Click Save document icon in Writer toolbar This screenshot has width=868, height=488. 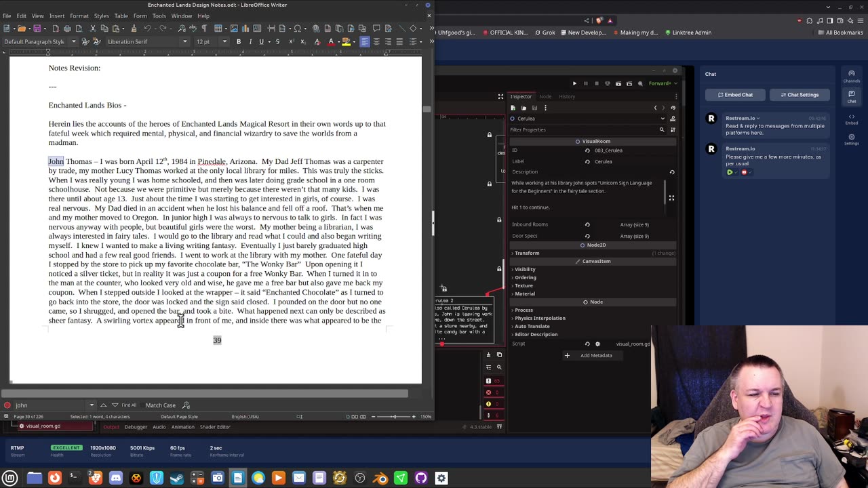(37, 28)
